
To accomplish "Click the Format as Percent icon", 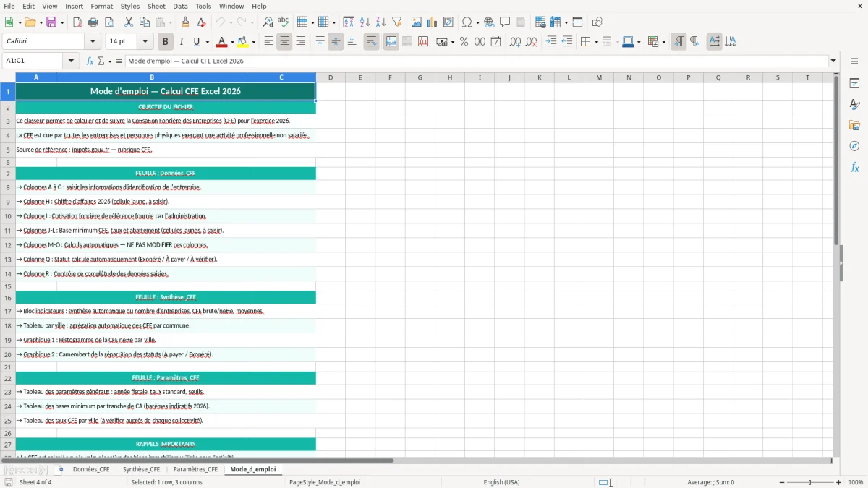I will click(464, 42).
